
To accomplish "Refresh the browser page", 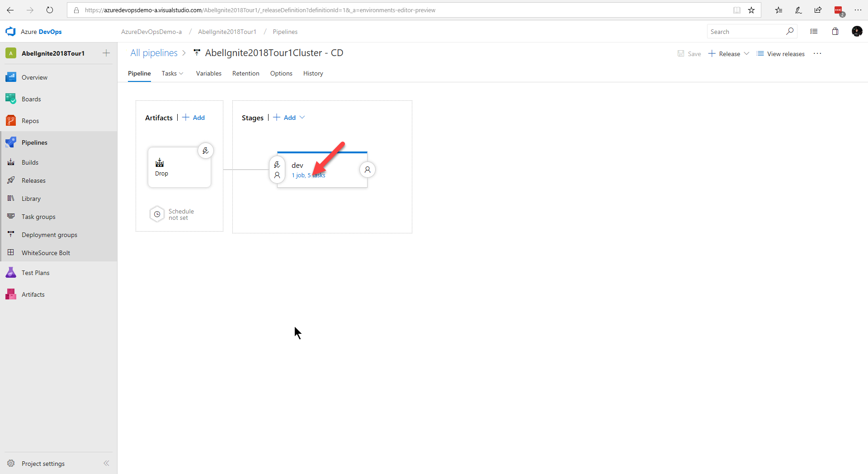I will tap(50, 10).
